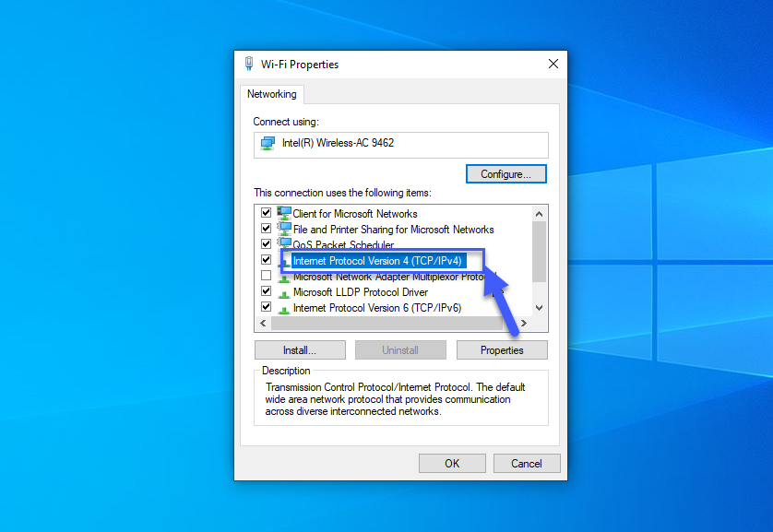Click the File and Printer Sharing protocol icon
Viewport: 773px width, 532px height.
(283, 229)
